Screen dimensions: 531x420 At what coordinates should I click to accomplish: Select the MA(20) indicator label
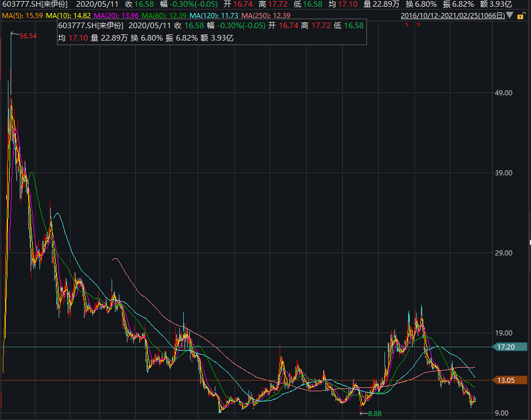(116, 16)
